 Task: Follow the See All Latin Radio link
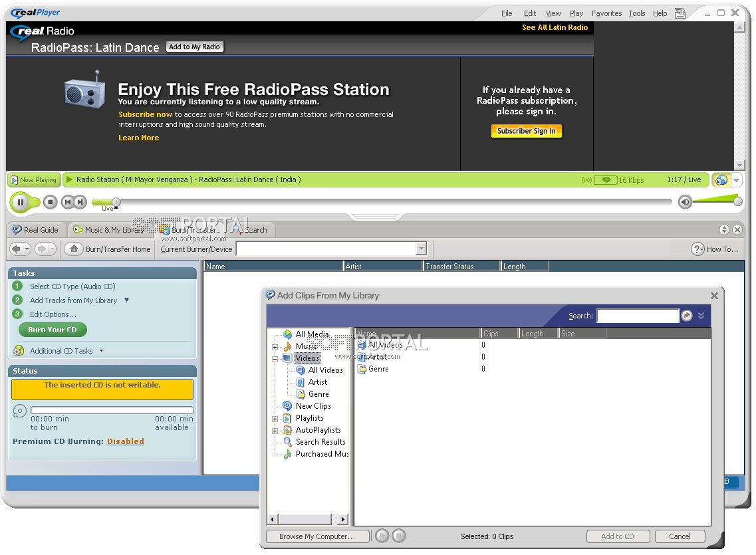555,27
